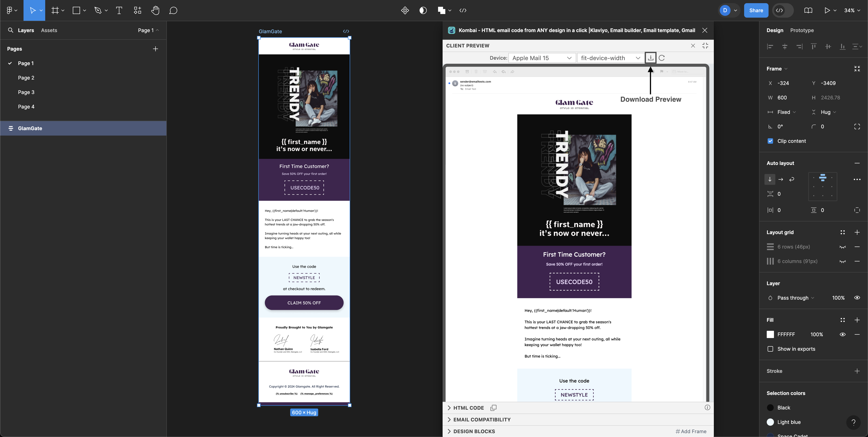Viewport: 868px width, 437px height.
Task: Click the Use as mask icon
Action: point(423,10)
